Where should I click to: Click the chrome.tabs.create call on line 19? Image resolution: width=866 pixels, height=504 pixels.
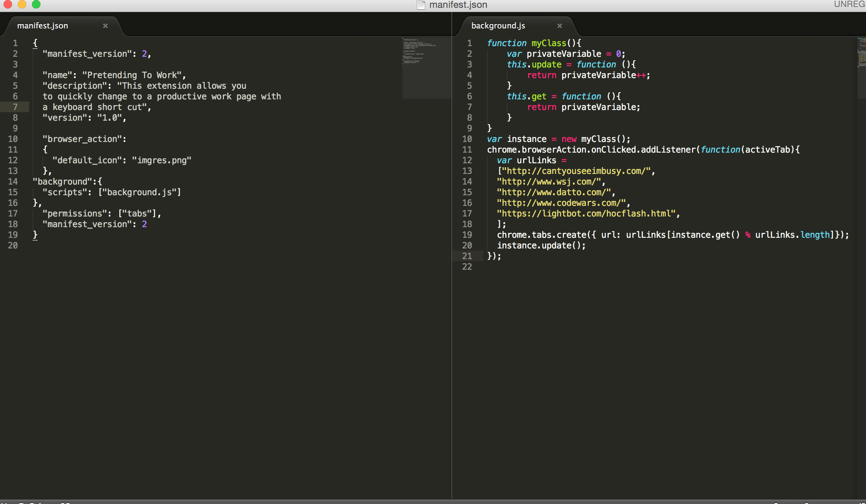[541, 235]
